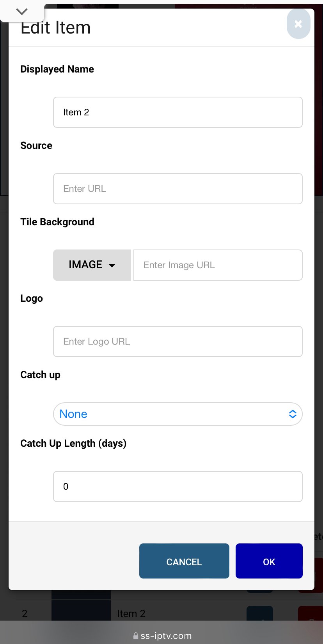The width and height of the screenshot is (323, 644).
Task: Click the Displayed Name field containing Item 2
Action: click(x=177, y=112)
